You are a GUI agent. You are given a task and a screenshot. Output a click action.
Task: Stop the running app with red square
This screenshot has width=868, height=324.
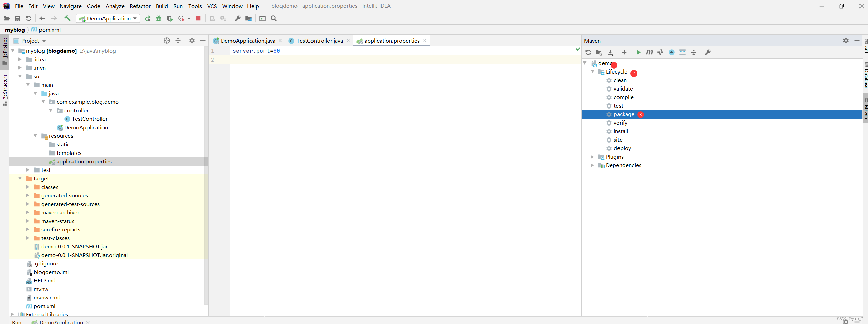point(198,18)
